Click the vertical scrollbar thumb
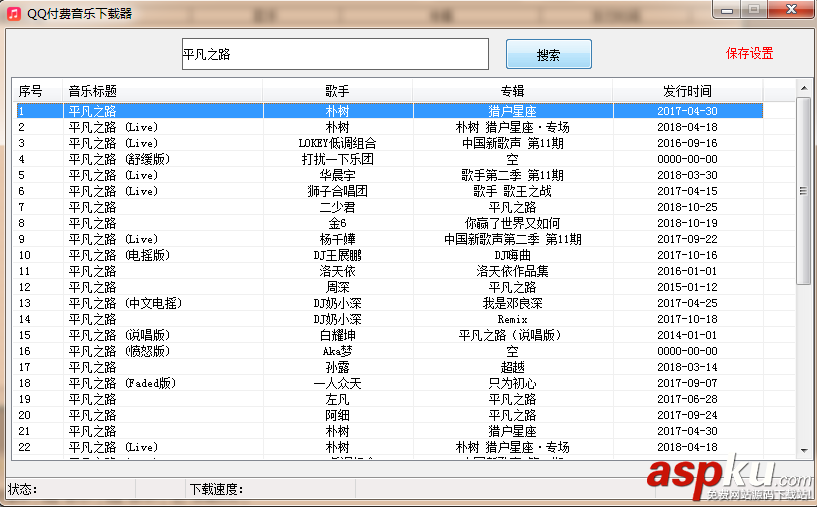This screenshot has width=817, height=507. point(803,191)
